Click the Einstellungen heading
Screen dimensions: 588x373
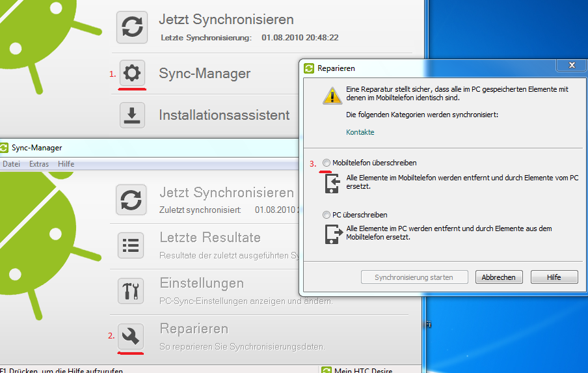[202, 283]
